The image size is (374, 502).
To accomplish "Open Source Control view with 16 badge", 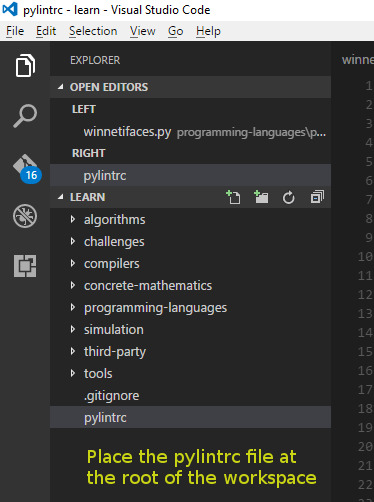I will coord(27,168).
